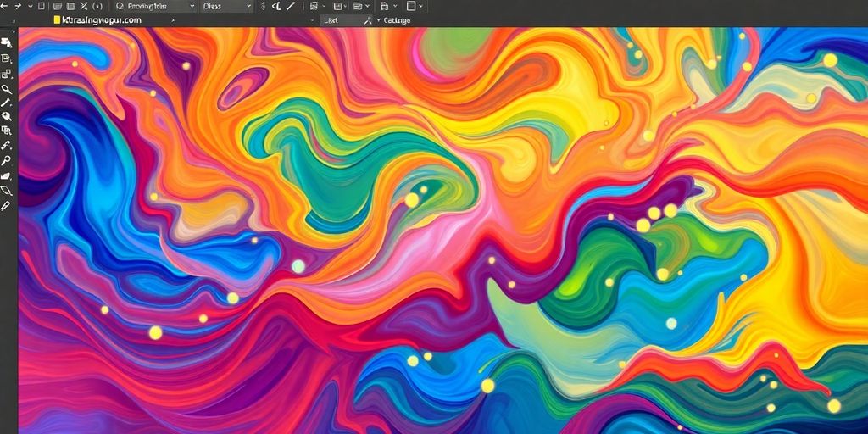Click the back arrow in the top toolbar
868x434 pixels.
click(4, 6)
